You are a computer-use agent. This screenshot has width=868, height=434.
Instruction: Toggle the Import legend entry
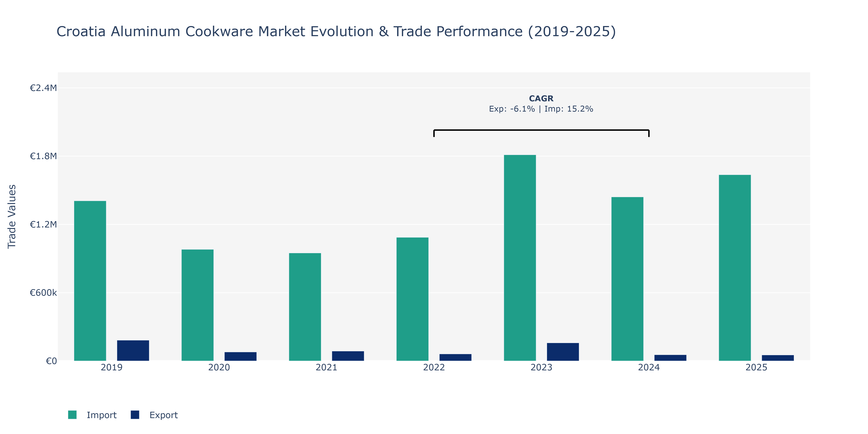point(92,415)
